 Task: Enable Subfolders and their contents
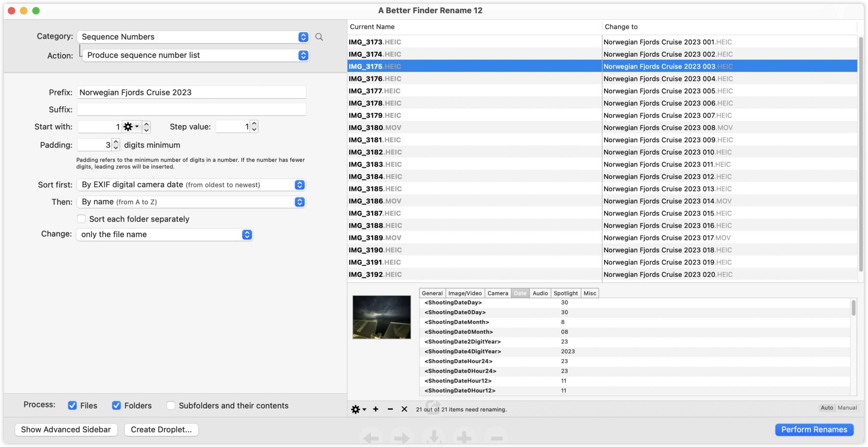pos(171,405)
